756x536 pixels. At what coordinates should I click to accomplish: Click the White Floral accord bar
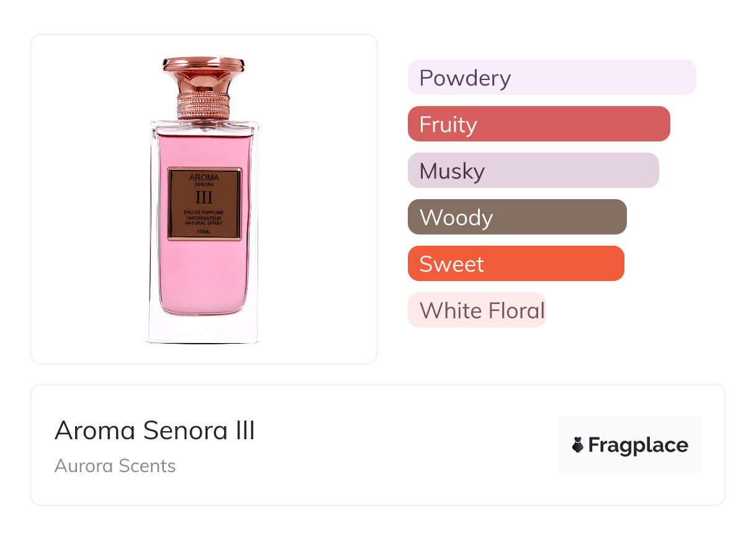pos(477,310)
